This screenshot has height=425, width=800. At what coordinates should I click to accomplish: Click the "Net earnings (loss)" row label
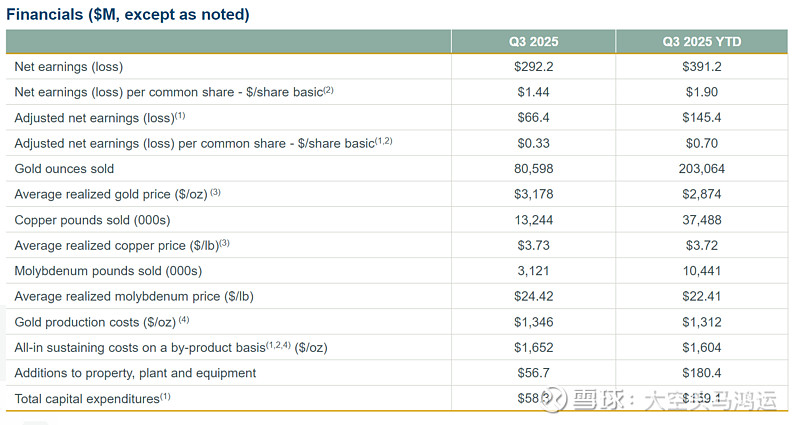point(67,66)
